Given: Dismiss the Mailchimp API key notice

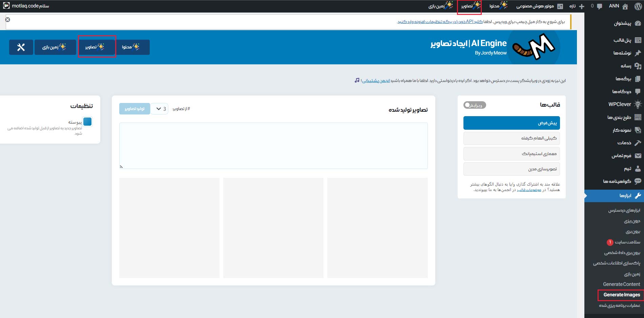Looking at the screenshot, I should click(x=7, y=20).
